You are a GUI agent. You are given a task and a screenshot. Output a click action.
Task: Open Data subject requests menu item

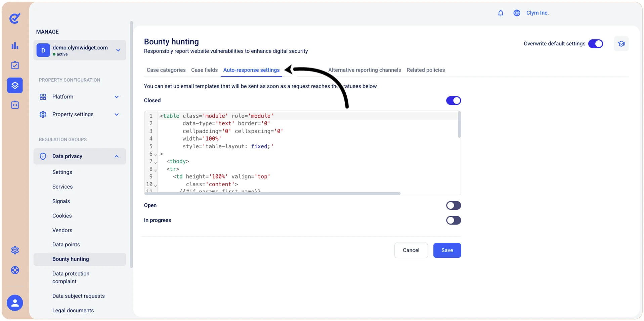pos(78,296)
